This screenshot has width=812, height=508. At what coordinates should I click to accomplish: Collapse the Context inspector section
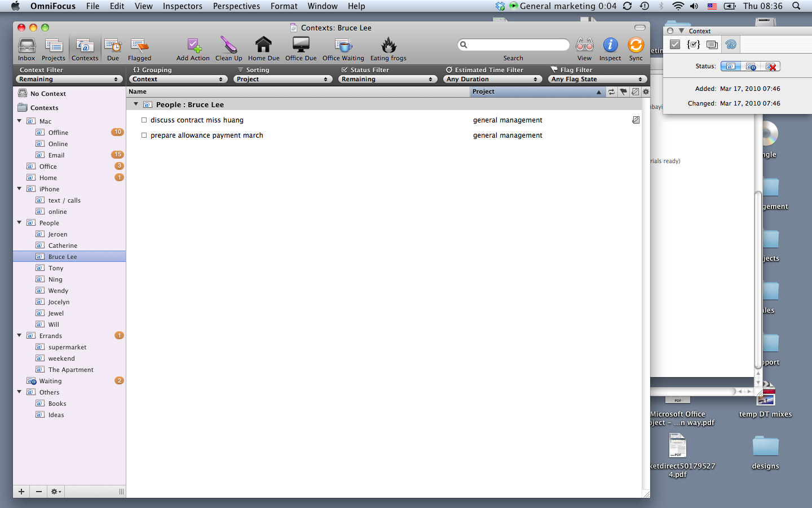coord(682,31)
